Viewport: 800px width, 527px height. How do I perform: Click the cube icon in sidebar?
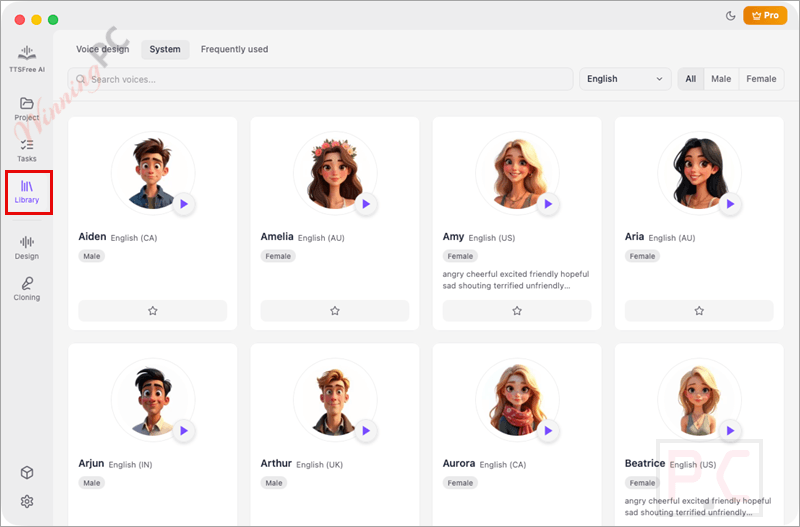click(27, 473)
